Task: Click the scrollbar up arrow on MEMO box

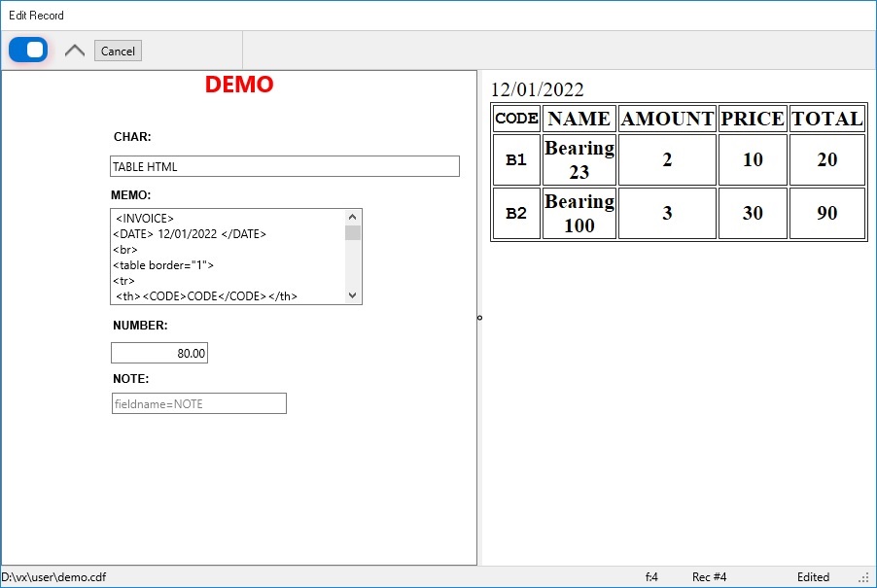Action: (x=354, y=216)
